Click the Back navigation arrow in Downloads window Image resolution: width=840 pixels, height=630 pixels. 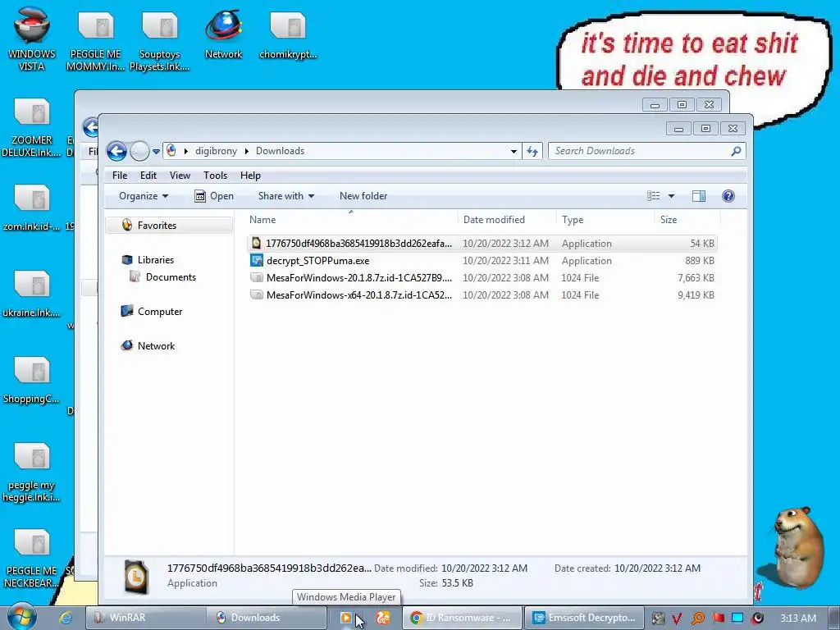(116, 151)
